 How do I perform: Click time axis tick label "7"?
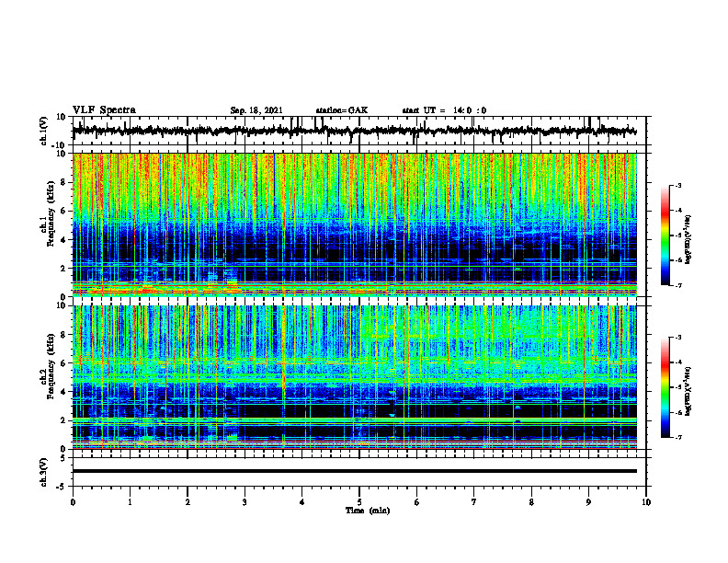click(474, 502)
